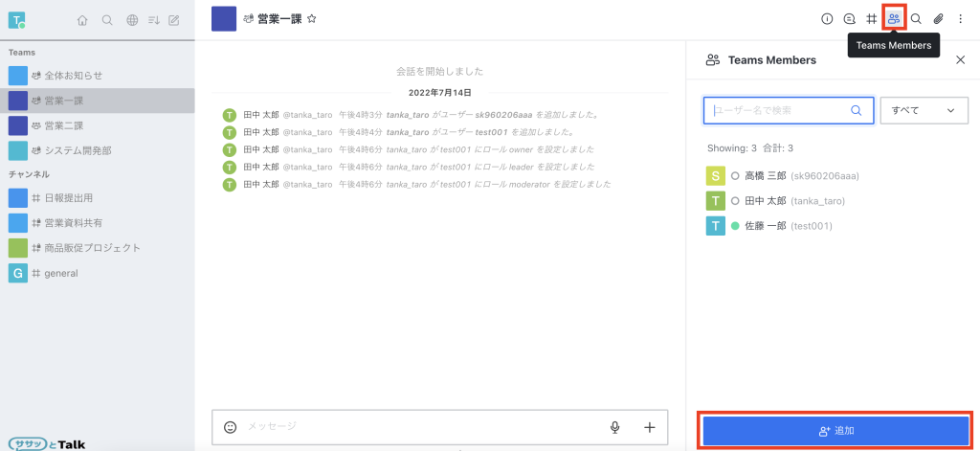Select member 佐藤 一郎 (test001)

[x=834, y=226]
